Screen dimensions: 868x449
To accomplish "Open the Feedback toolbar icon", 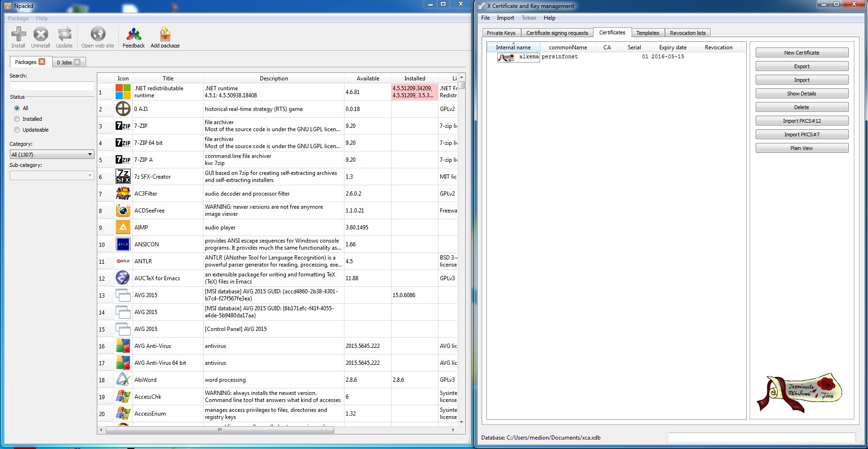I will (133, 34).
